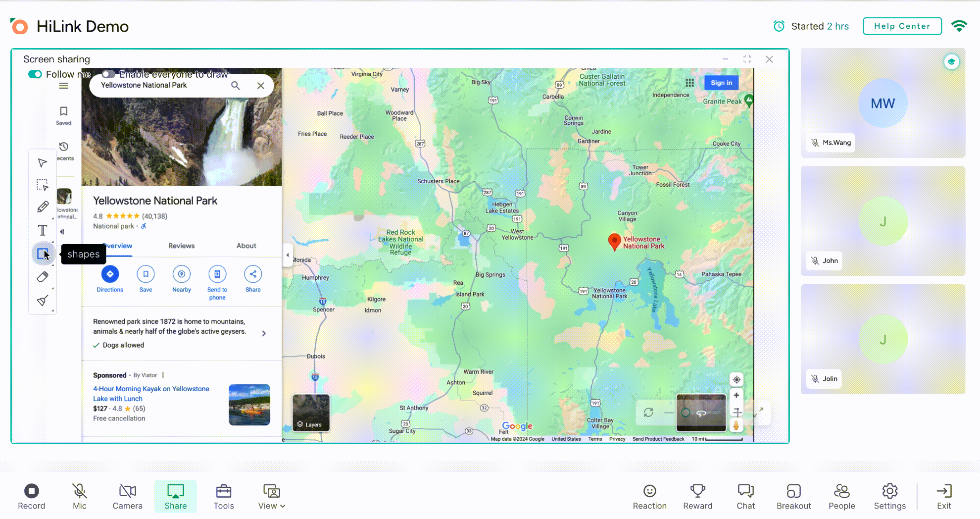Save Yellowstone National Park place

coord(146,279)
